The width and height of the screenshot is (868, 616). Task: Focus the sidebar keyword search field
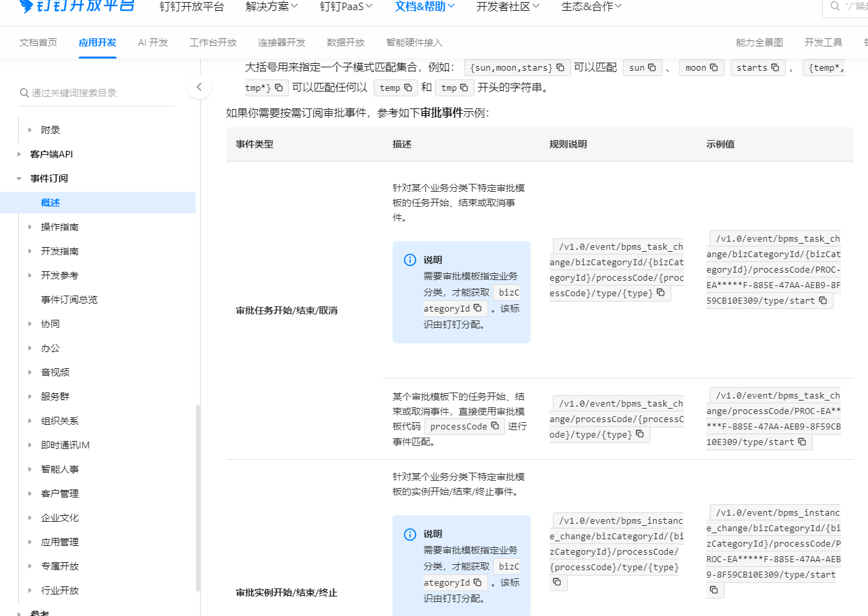97,93
